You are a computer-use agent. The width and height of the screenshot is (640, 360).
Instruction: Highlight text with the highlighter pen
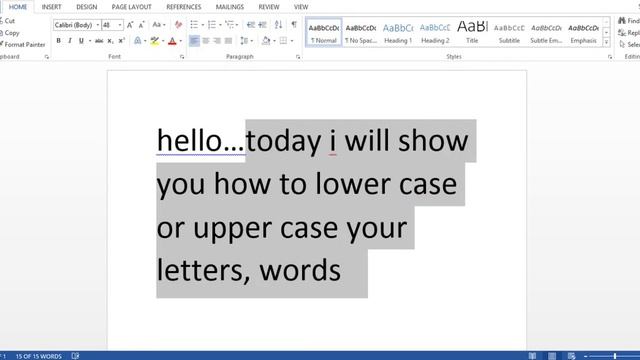154,41
